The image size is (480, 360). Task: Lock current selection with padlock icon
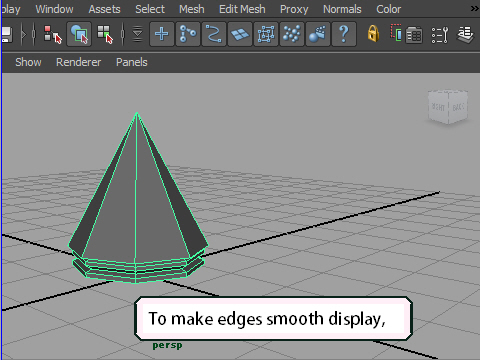[x=373, y=34]
